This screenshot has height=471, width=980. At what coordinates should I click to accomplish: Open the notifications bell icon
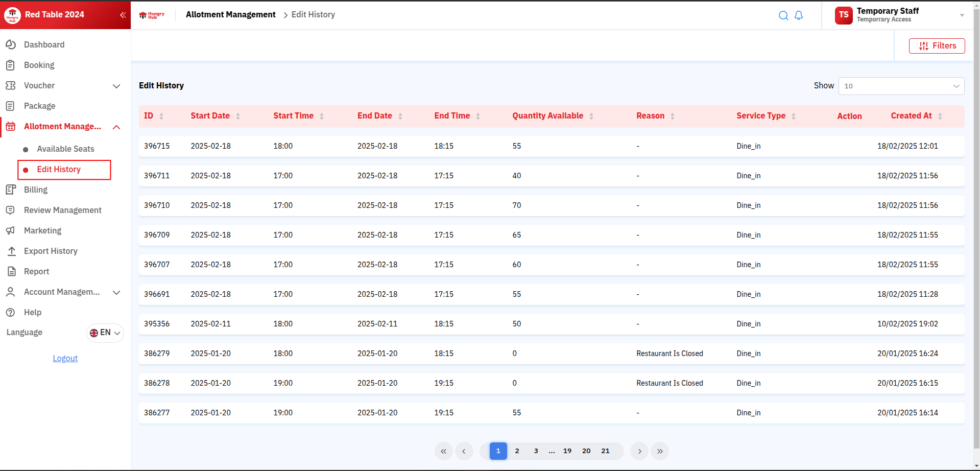point(799,15)
